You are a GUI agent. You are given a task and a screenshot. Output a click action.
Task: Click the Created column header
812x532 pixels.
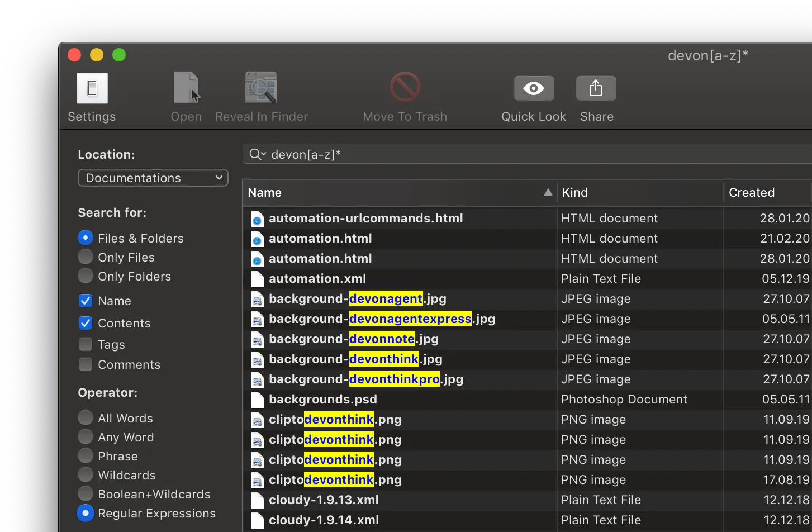pos(752,192)
